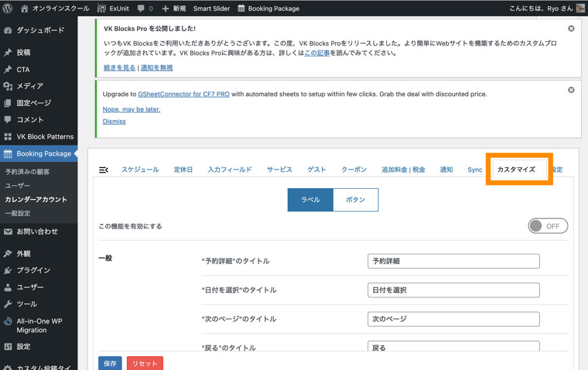Open the ダッシュボード sidebar item
Viewport: 588px width, 370px height.
coord(40,30)
